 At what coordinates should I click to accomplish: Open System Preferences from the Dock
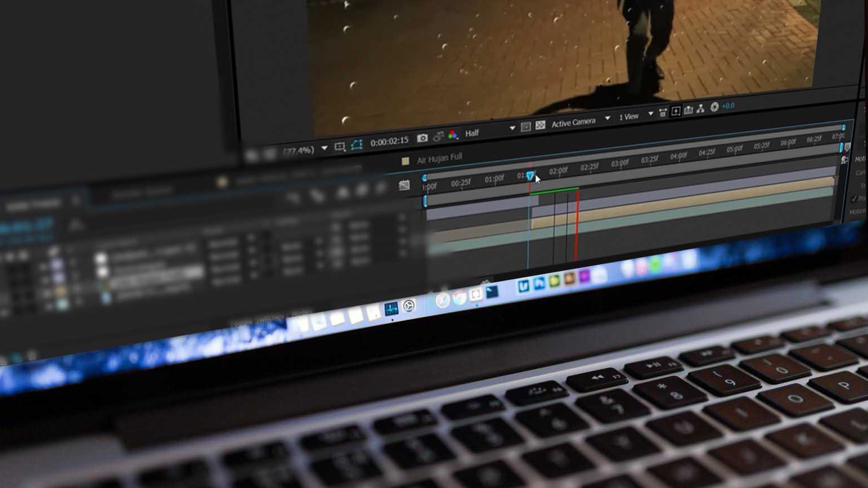coord(409,306)
